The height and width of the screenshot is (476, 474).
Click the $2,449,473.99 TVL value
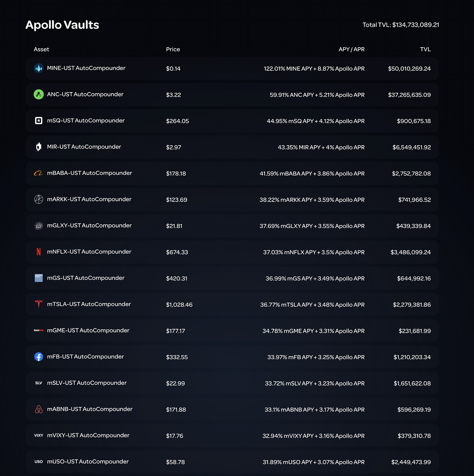tap(411, 462)
